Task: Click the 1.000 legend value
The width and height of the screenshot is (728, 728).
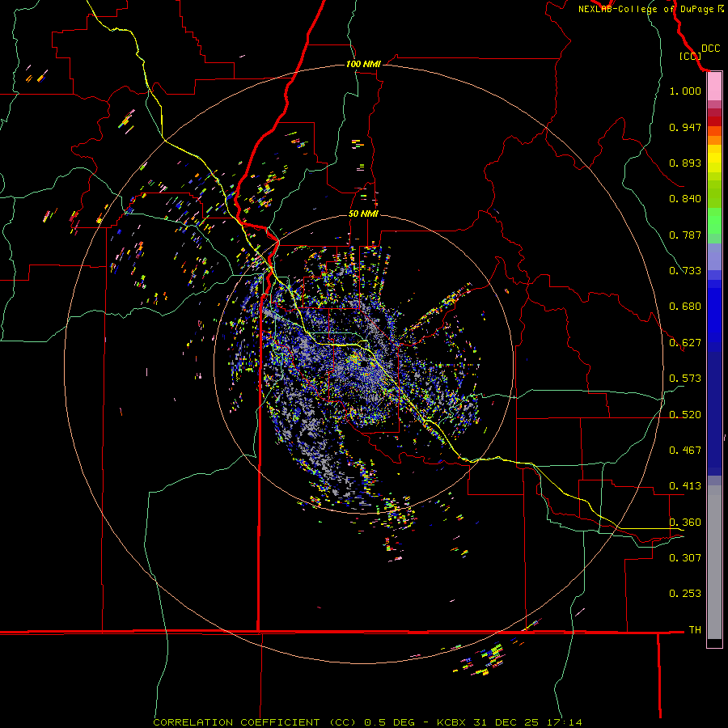Action: tap(685, 91)
